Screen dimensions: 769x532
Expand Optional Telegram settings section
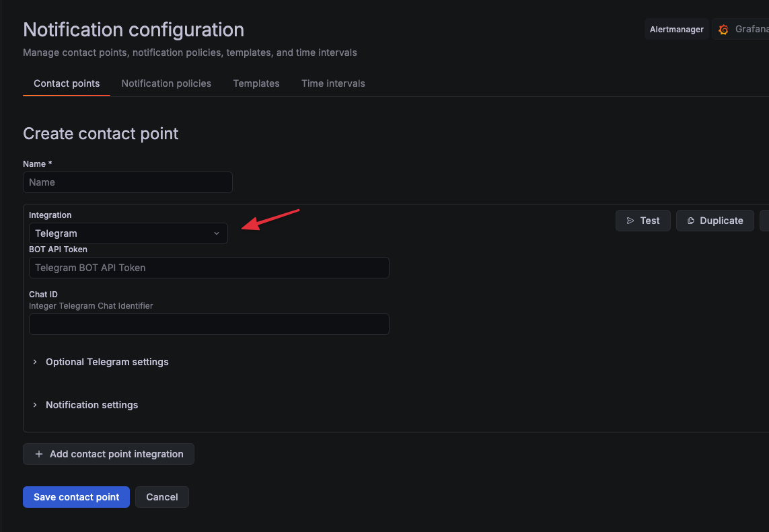(107, 362)
